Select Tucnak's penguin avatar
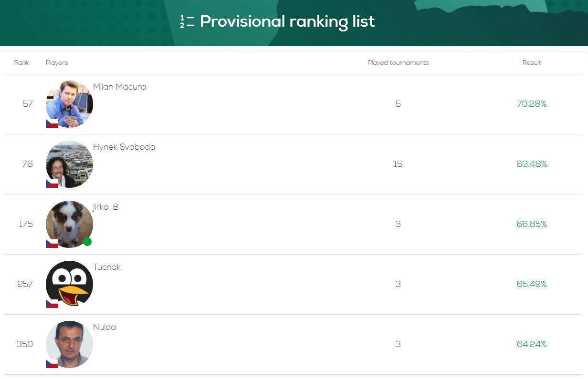588x379 pixels. tap(69, 284)
